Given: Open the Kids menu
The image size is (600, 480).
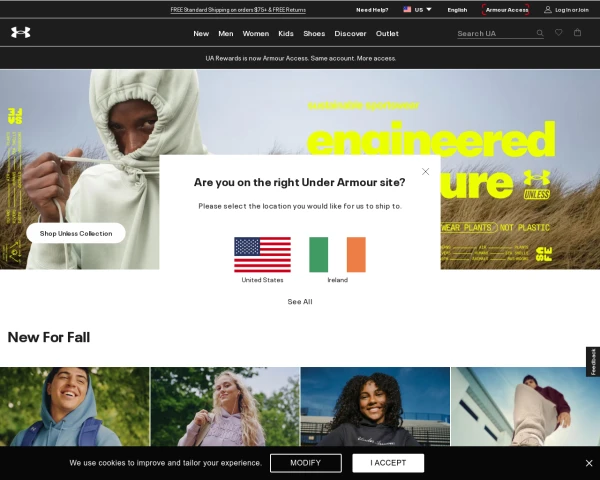Looking at the screenshot, I should pyautogui.click(x=286, y=34).
